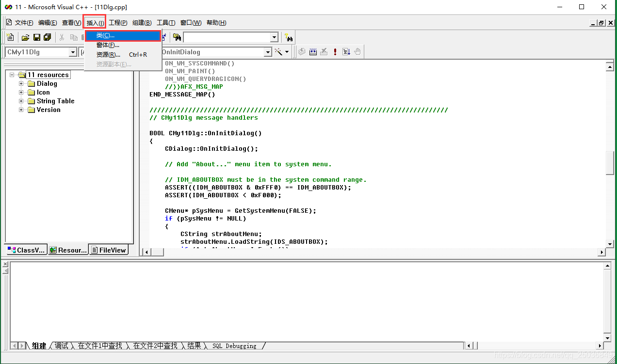Image resolution: width=617 pixels, height=364 pixels.
Task: Switch to the ResourceView tab
Action: [x=68, y=250]
